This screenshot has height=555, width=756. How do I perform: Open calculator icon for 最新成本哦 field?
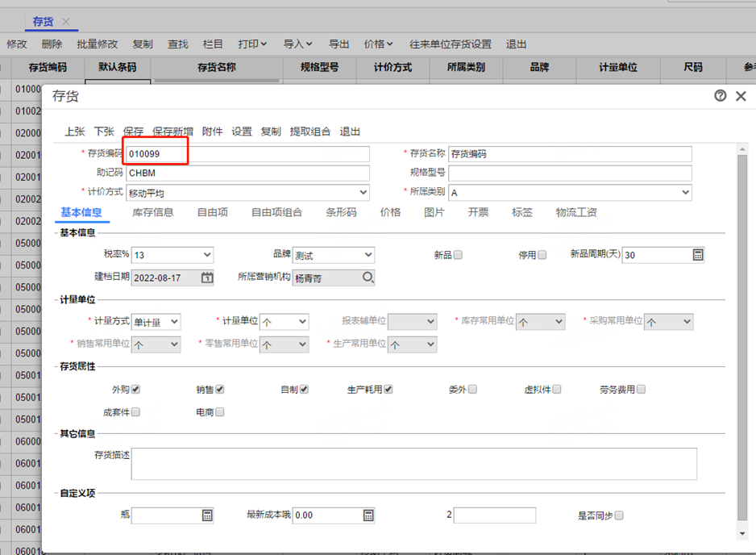pyautogui.click(x=368, y=515)
